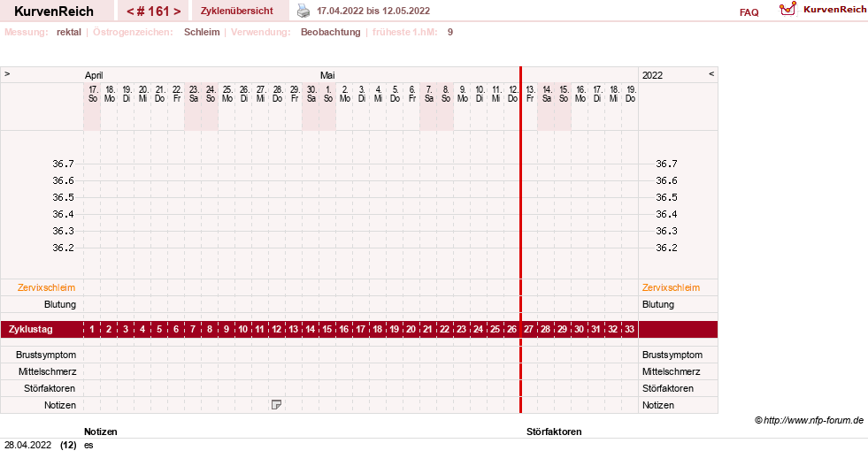868x466 pixels.
Task: Select cycle day 1 cell
Action: point(92,329)
